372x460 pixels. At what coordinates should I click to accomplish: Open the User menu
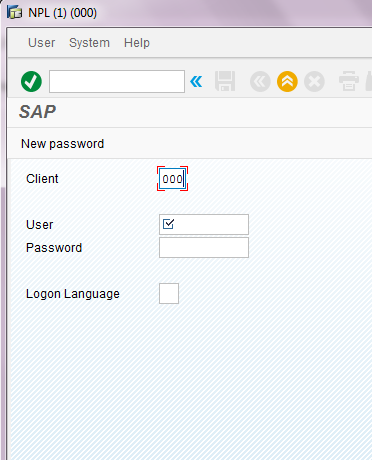click(x=41, y=43)
